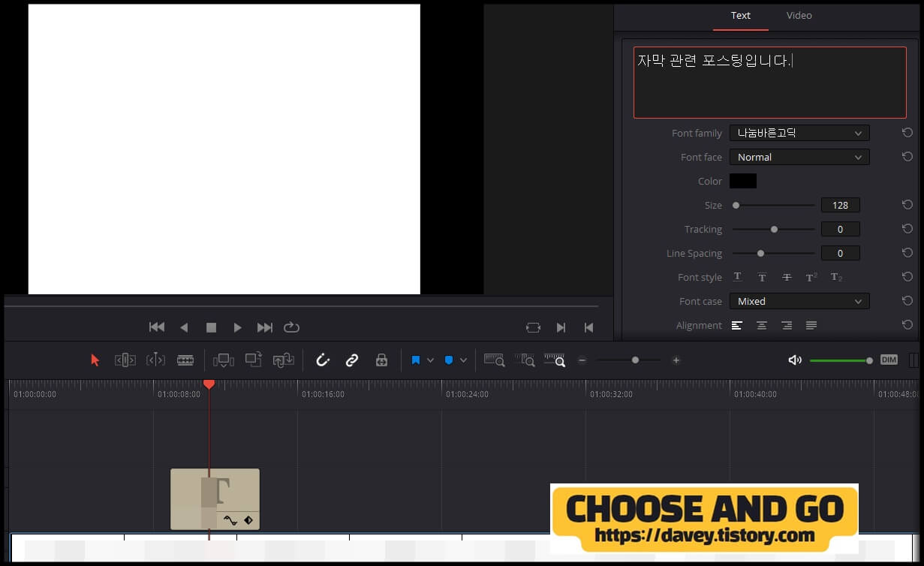Reset the Tracking parameter
924x566 pixels.
click(907, 229)
